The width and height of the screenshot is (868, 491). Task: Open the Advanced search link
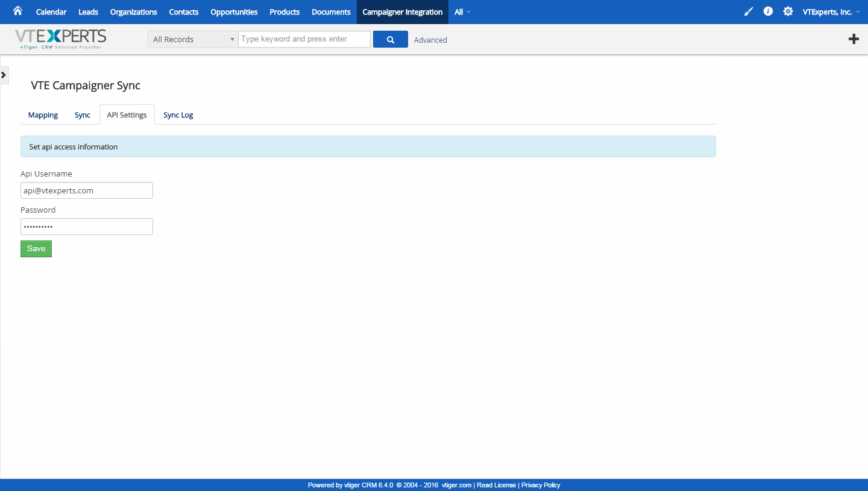click(430, 40)
